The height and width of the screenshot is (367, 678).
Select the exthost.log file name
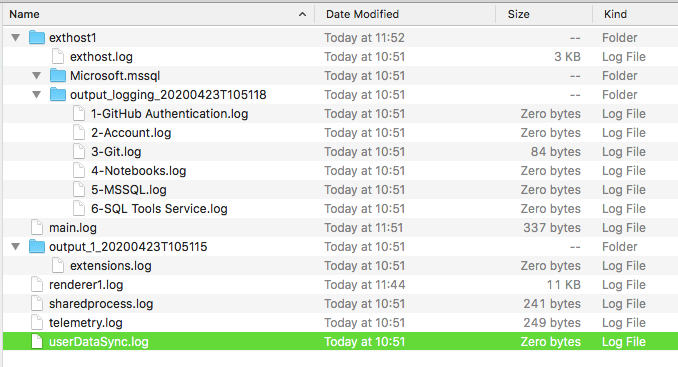[x=101, y=57]
